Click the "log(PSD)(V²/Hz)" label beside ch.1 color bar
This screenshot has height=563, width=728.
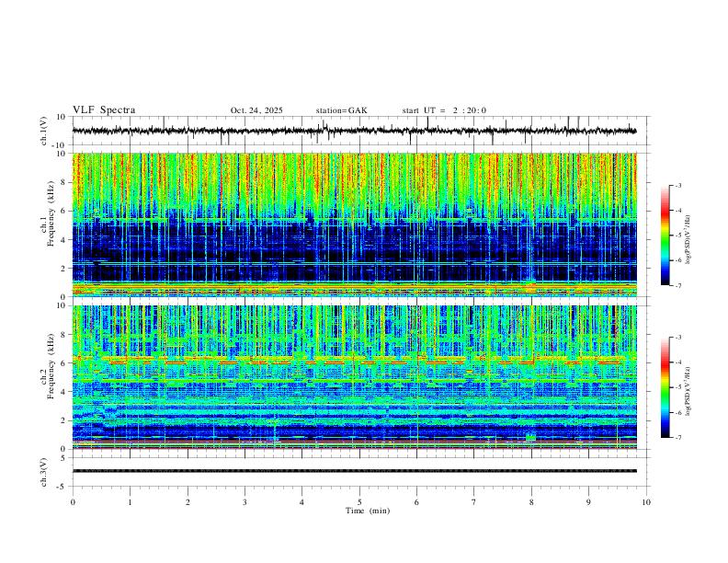688,240
